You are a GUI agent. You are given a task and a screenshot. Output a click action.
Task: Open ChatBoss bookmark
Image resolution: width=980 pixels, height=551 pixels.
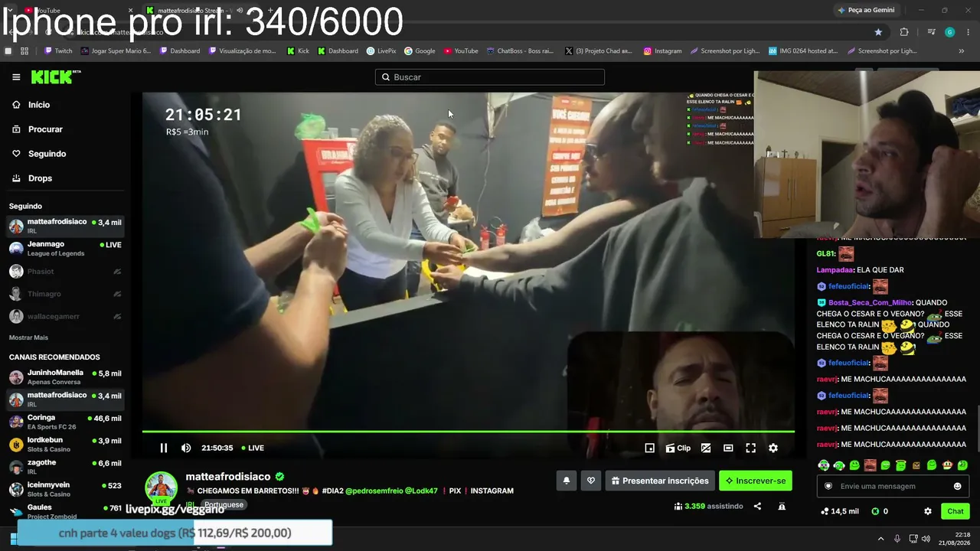pos(519,51)
